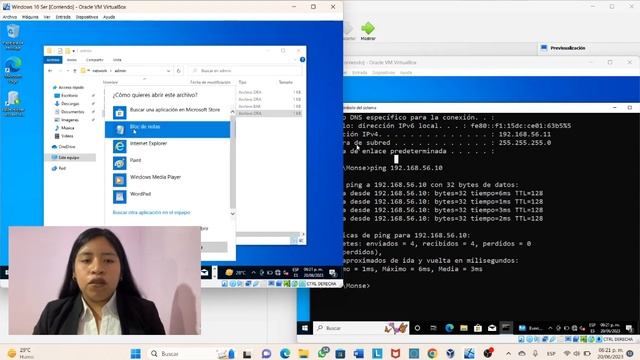The height and width of the screenshot is (360, 640).
Task: Open VirtualBox on the host taskbar
Action: (451, 353)
